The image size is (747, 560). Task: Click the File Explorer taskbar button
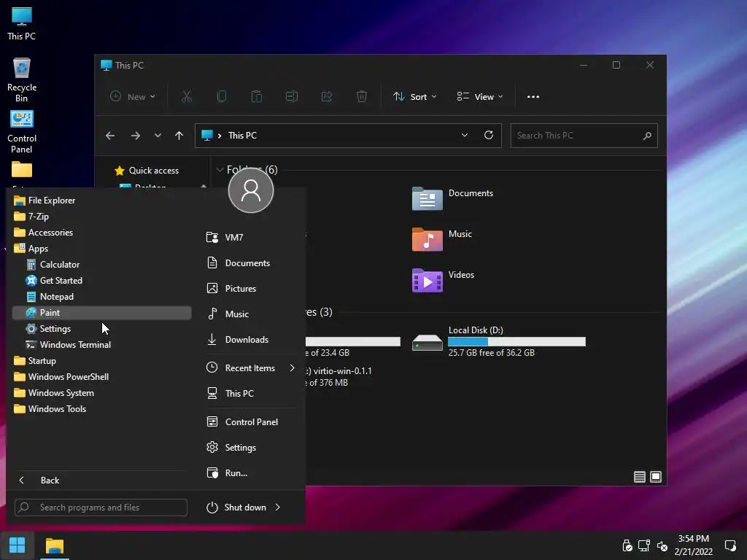coord(54,545)
